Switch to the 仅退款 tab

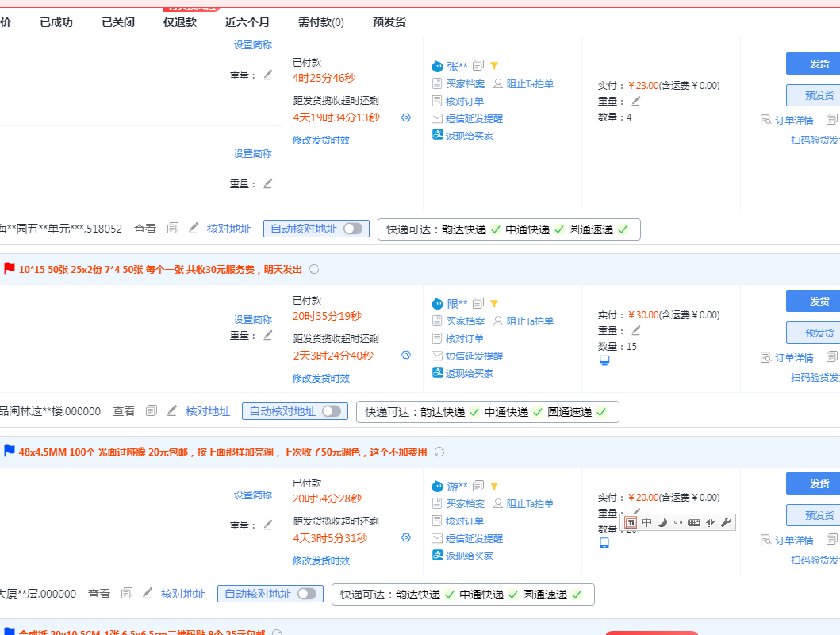click(179, 22)
